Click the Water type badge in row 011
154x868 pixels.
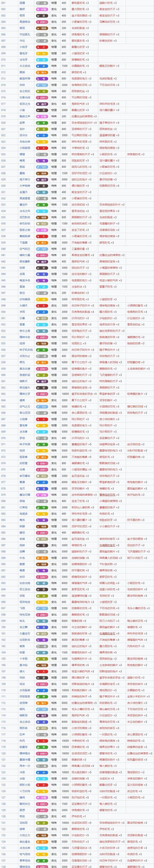coord(42,66)
